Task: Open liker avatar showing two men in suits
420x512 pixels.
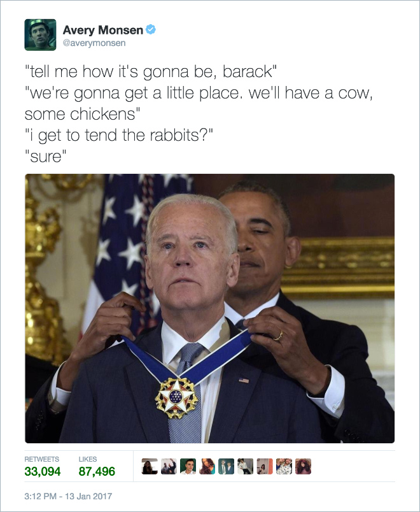Action: click(x=226, y=466)
